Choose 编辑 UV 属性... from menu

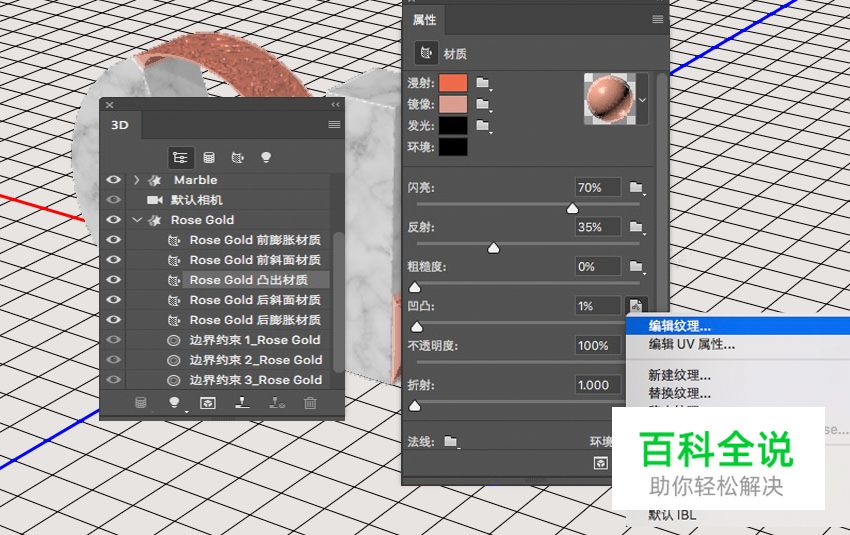coord(738,344)
